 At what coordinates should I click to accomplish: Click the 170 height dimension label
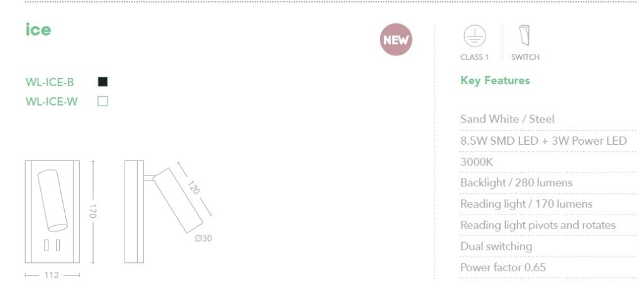coord(92,211)
